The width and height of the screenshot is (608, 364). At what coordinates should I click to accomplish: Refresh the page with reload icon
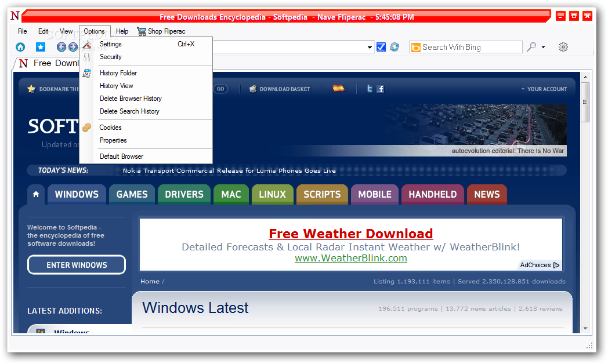[395, 48]
